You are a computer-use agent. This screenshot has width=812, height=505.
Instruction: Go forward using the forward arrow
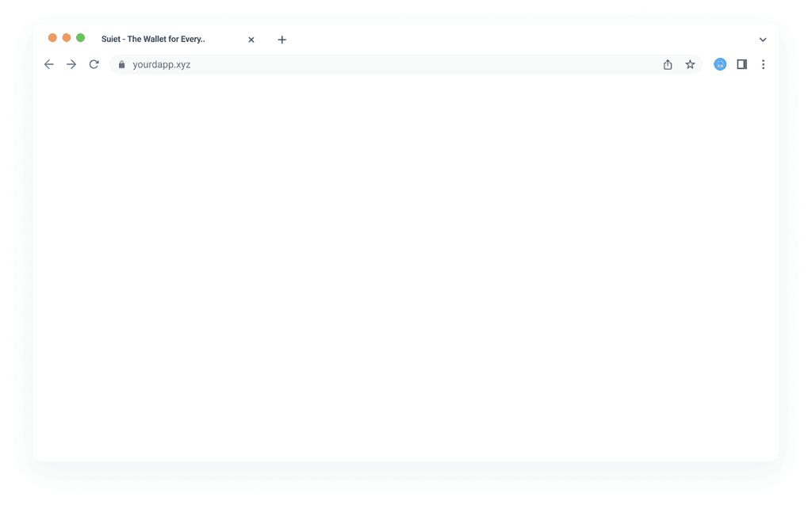(71, 64)
